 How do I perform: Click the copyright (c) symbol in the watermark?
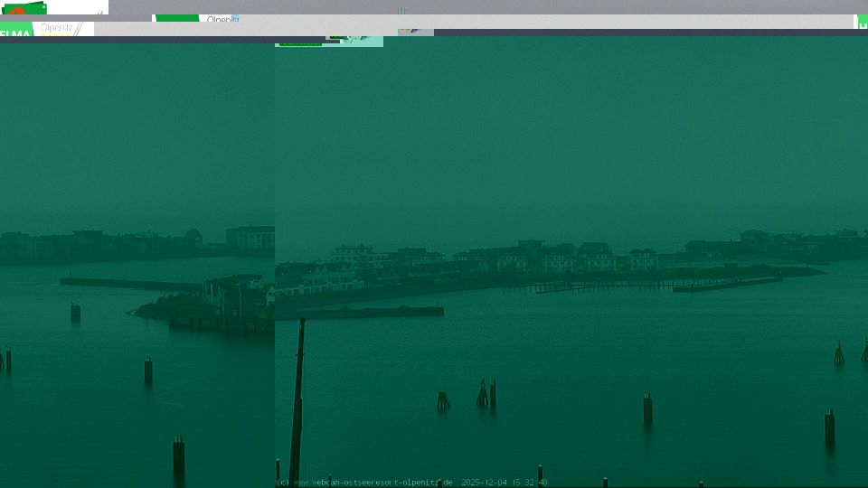(281, 483)
